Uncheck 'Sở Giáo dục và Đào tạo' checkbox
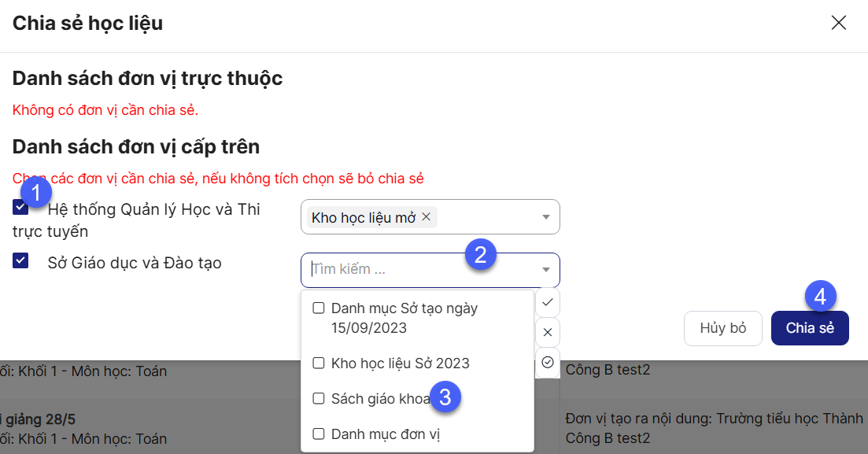The height and width of the screenshot is (454, 868). point(20,260)
